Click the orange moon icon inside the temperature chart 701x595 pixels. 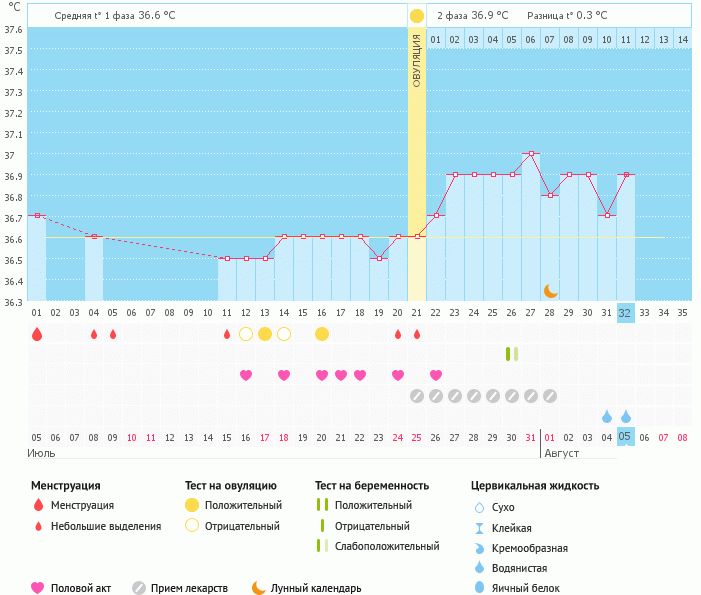pos(550,290)
